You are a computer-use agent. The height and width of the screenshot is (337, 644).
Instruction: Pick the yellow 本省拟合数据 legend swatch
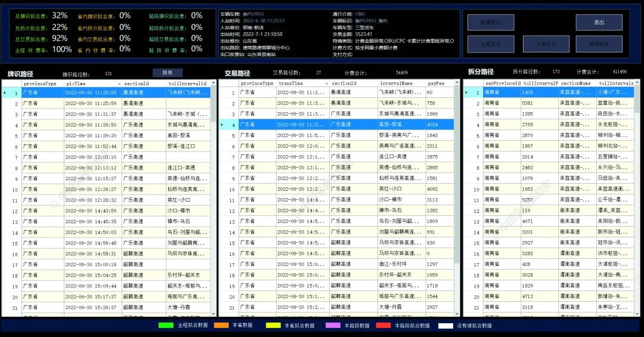pyautogui.click(x=273, y=326)
